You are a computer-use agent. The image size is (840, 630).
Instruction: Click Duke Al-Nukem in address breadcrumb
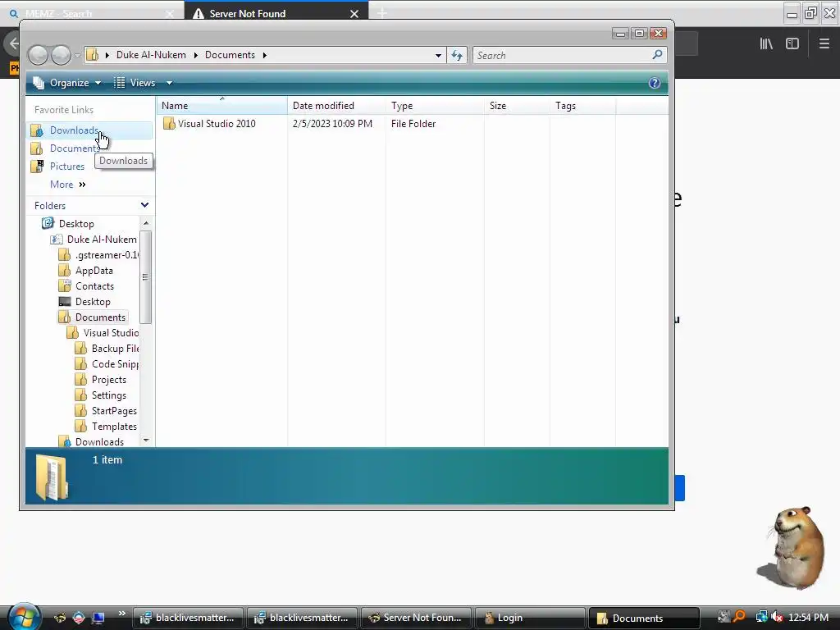tap(151, 55)
